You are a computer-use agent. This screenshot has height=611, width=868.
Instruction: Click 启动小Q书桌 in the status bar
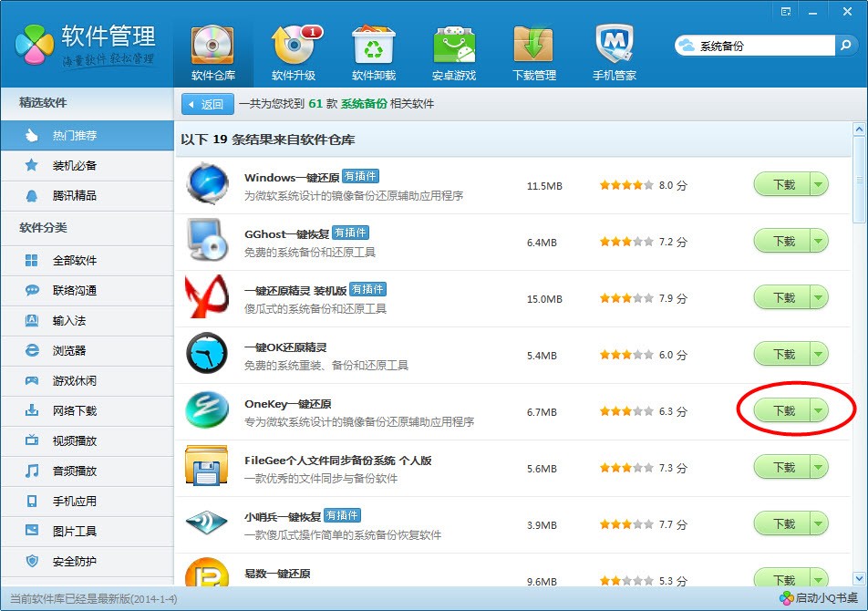820,598
